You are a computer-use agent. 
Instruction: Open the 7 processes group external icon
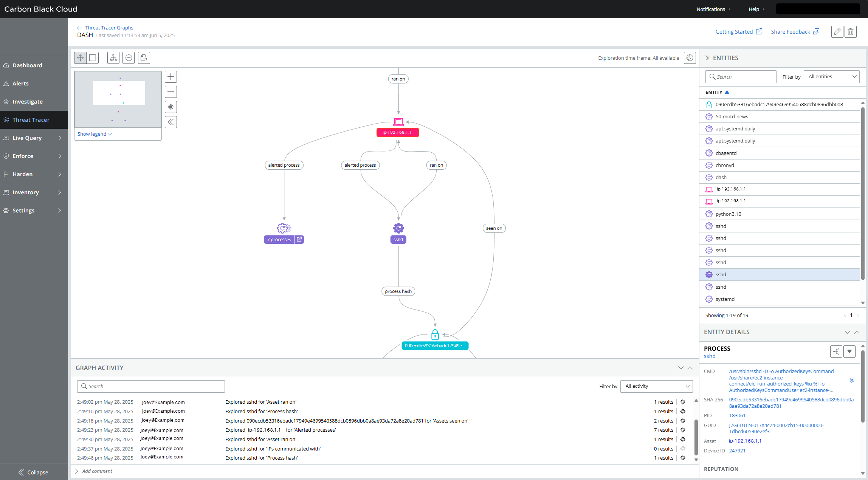[299, 240]
